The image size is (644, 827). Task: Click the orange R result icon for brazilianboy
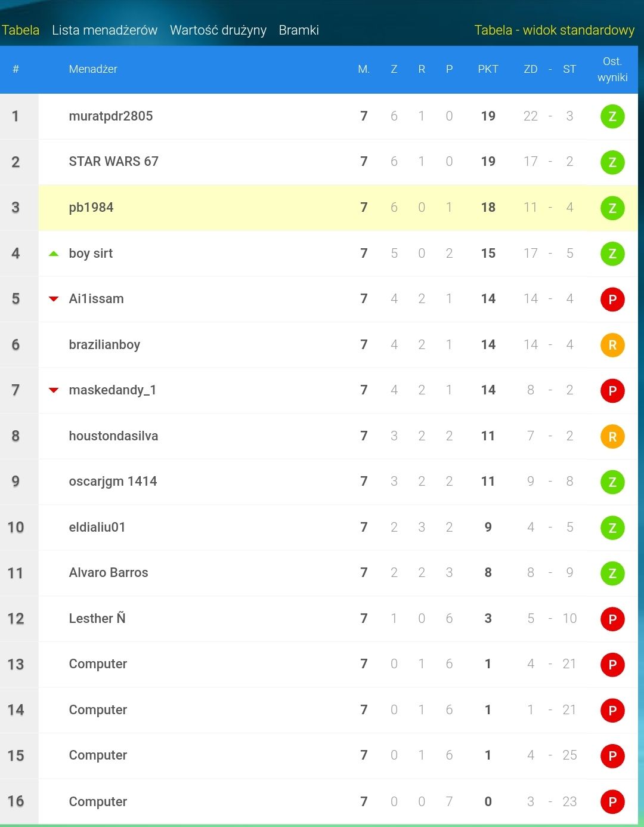pyautogui.click(x=612, y=345)
